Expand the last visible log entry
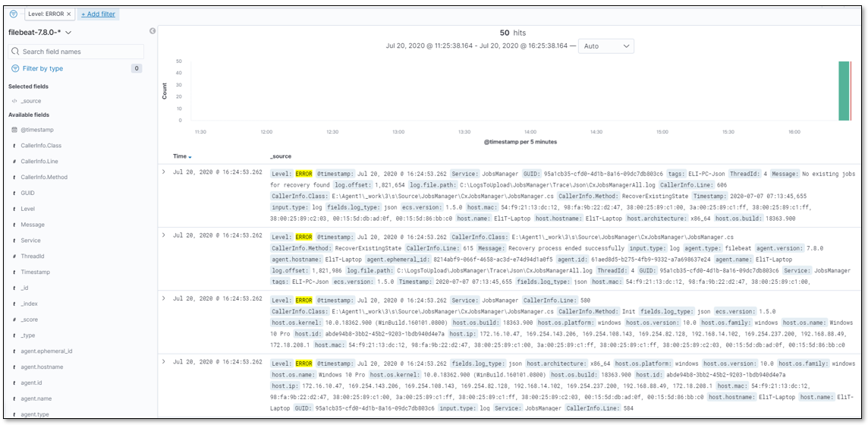The width and height of the screenshot is (868, 425). [164, 363]
